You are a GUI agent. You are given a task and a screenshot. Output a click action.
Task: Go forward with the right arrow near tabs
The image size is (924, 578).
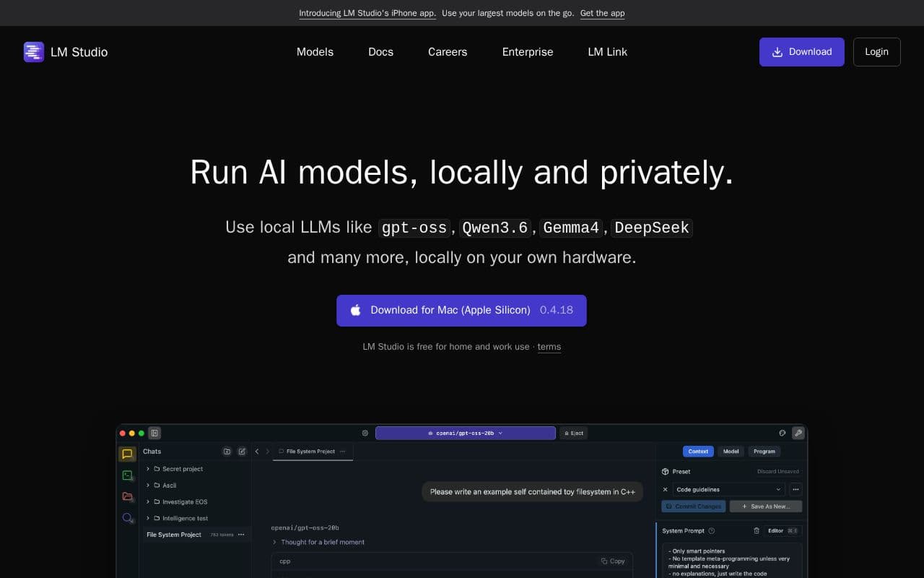click(x=267, y=452)
